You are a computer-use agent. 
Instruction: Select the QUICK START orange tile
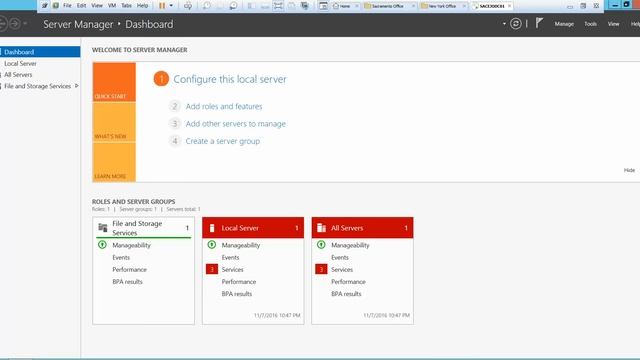pos(114,82)
